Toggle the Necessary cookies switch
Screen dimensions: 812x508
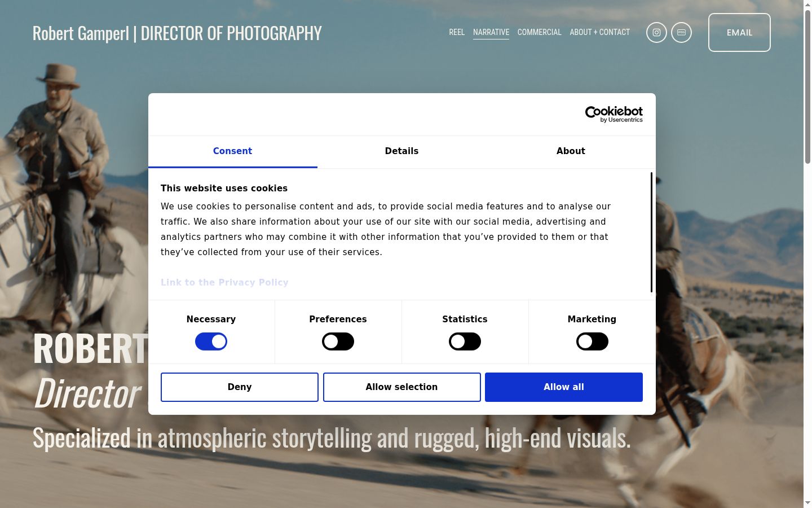coord(211,341)
